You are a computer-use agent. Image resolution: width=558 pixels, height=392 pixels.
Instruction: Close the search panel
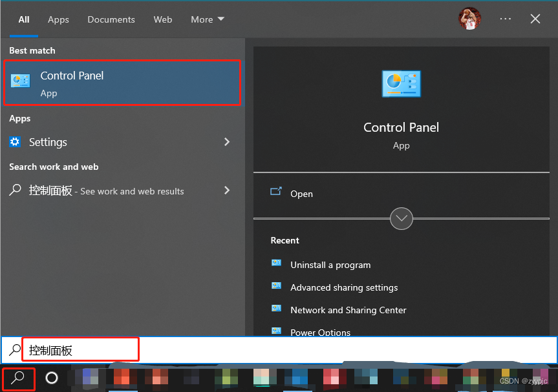coord(535,19)
